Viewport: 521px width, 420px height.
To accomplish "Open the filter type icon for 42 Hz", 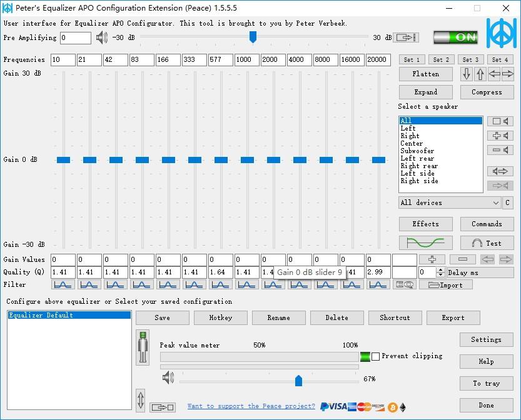I will pos(115,284).
